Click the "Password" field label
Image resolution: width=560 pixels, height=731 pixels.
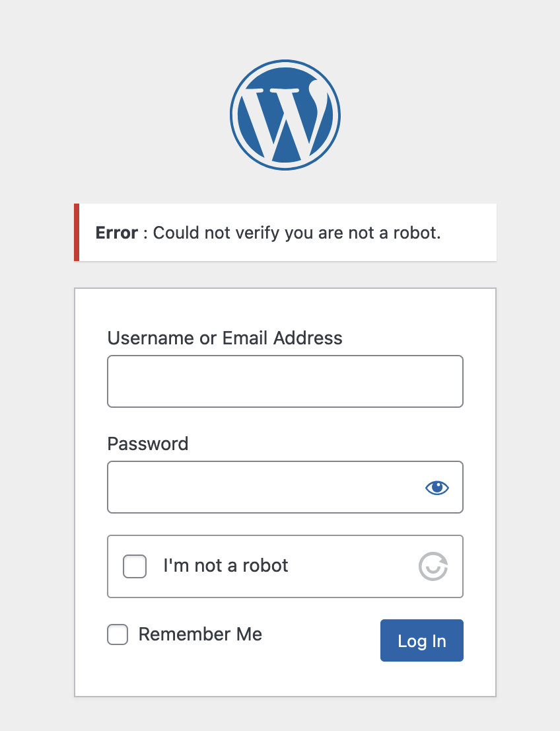[x=148, y=443]
